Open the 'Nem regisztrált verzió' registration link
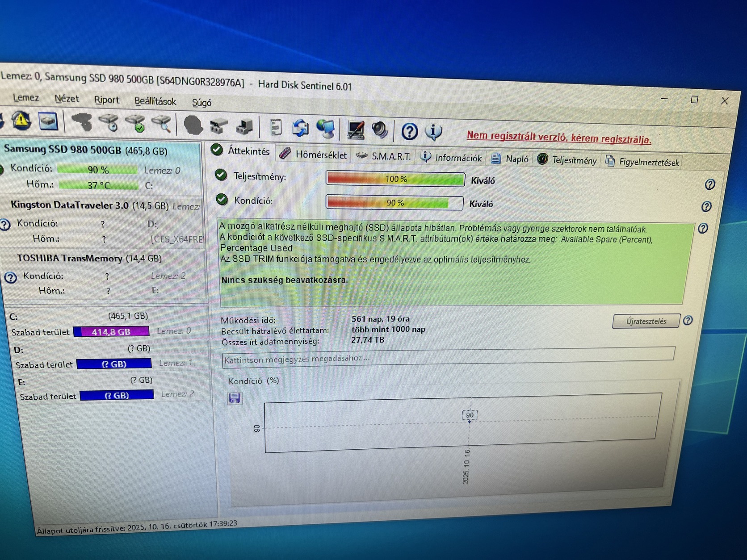Screen dimensions: 747x560 tap(559, 137)
